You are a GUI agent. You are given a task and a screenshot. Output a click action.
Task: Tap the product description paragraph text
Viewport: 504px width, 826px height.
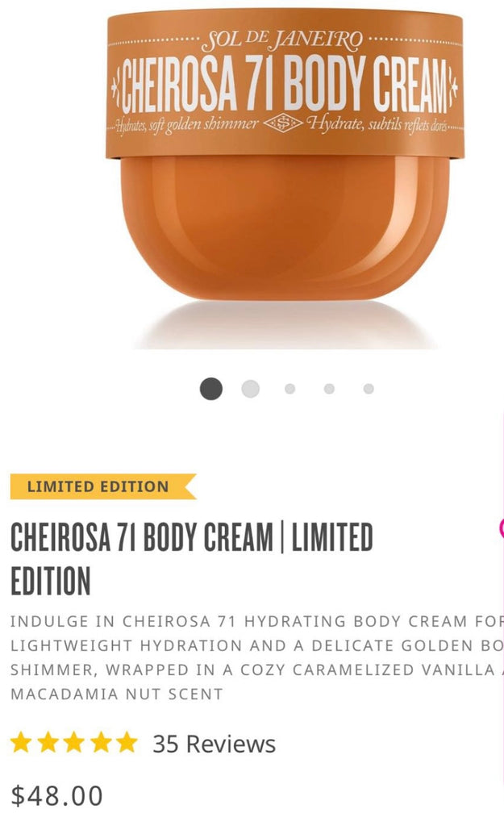click(x=257, y=657)
